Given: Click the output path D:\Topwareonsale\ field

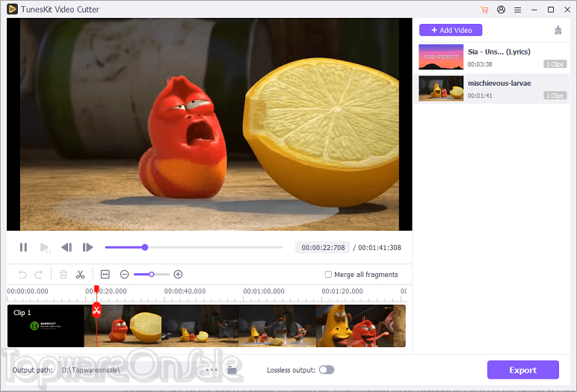Looking at the screenshot, I should 131,370.
